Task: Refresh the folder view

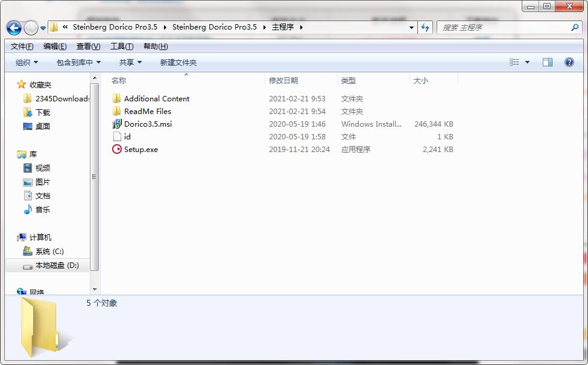Action: point(425,27)
